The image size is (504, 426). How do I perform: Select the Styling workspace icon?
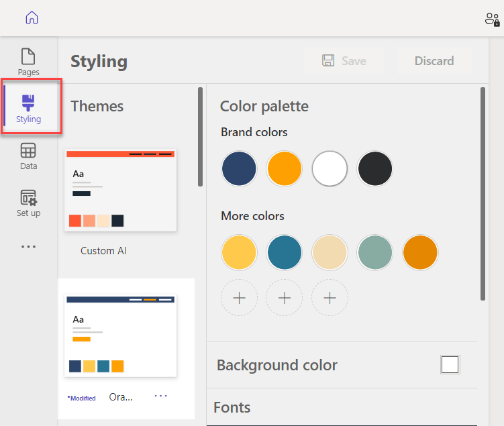point(29,109)
